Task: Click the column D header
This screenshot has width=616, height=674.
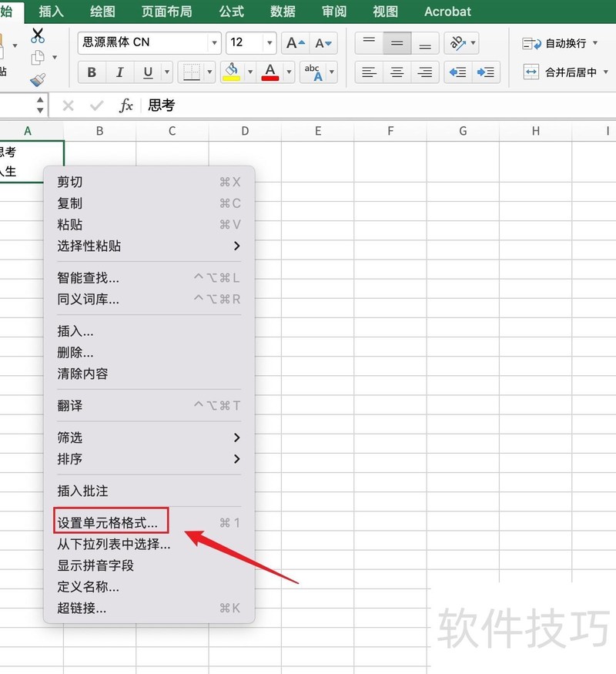Action: (x=244, y=131)
